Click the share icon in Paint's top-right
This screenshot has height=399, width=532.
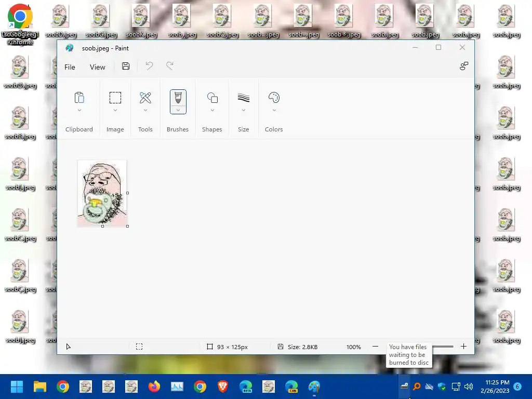click(x=464, y=66)
